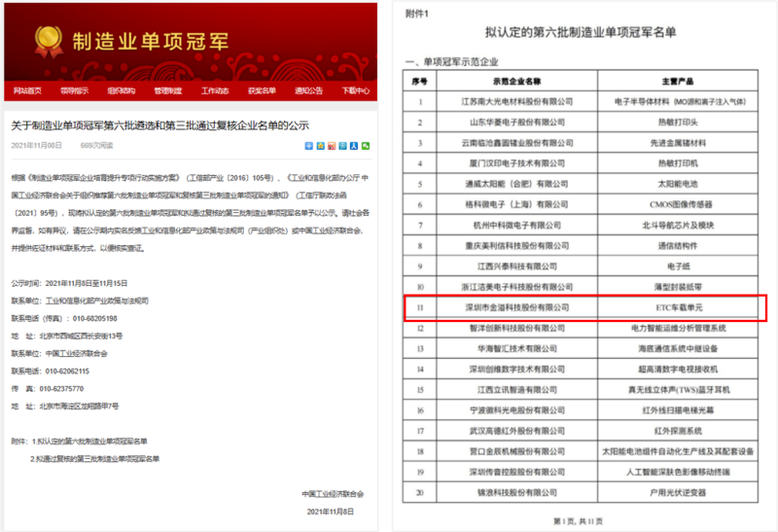Click the title 拟认定的第六批制造业单项冠军名单

pyautogui.click(x=581, y=32)
